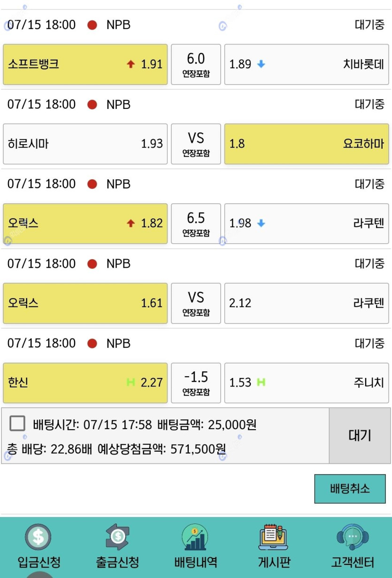Select 요코하마 1.8 bet option
The height and width of the screenshot is (578, 392).
pyautogui.click(x=307, y=144)
